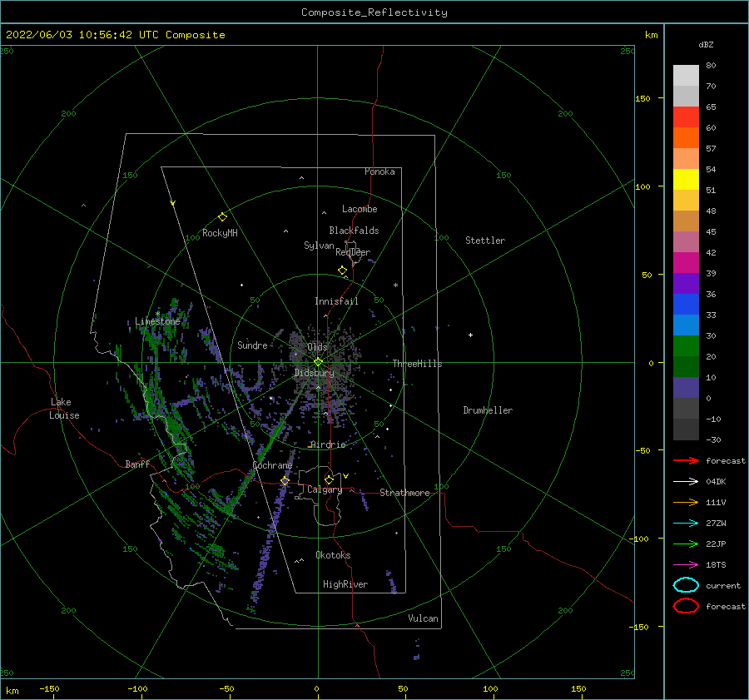Select the blue 33-36 dBZ swatch
Screen dimensions: 749x700
coord(686,304)
